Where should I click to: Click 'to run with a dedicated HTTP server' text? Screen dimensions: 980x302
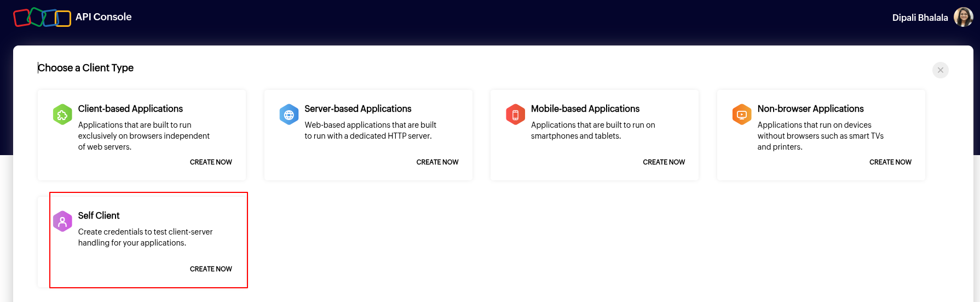(368, 136)
